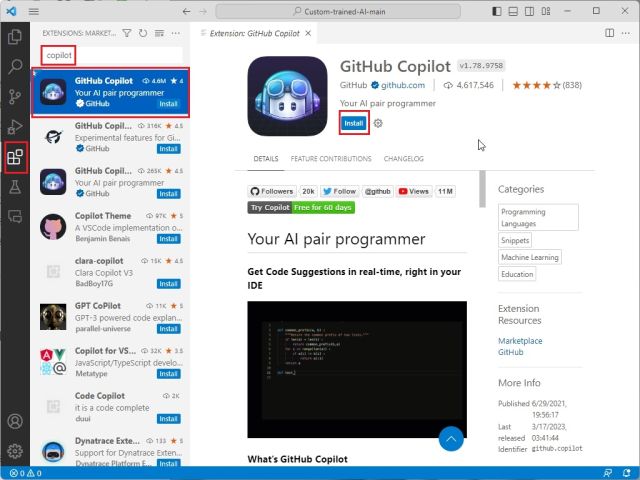The image size is (640, 480).
Task: Open the Manage gear next to Install
Action: point(378,124)
